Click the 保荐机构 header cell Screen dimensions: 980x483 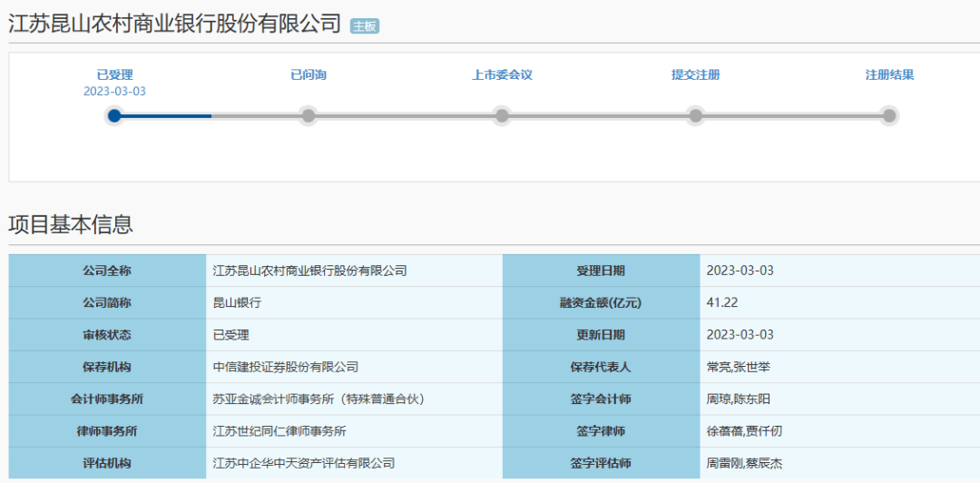pyautogui.click(x=107, y=367)
